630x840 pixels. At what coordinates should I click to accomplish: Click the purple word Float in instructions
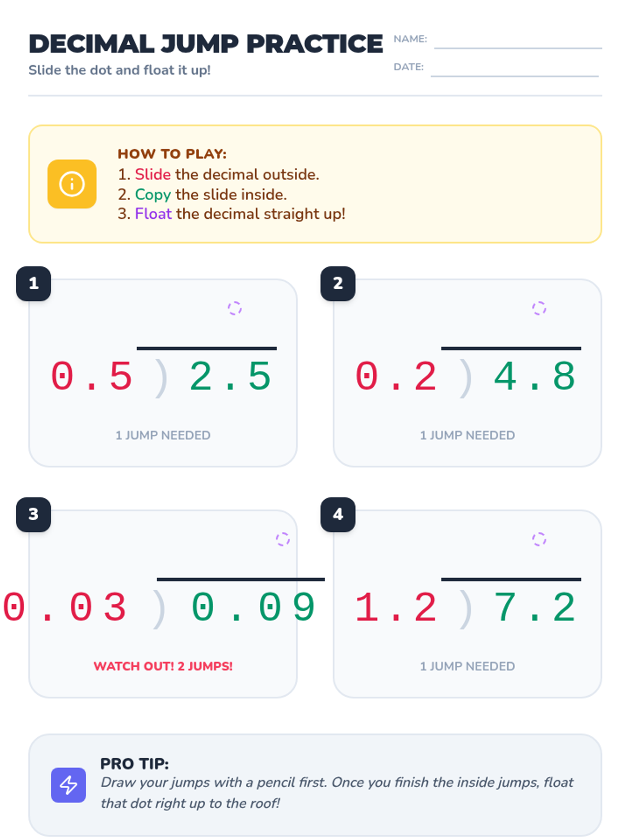pos(153,214)
